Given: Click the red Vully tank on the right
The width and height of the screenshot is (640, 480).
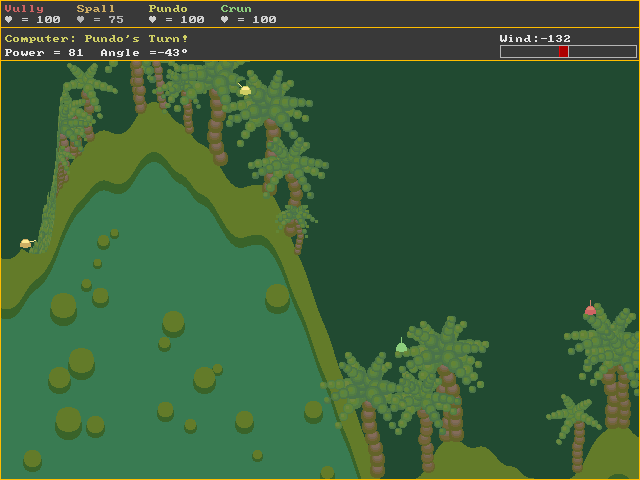Looking at the screenshot, I should pos(590,309).
